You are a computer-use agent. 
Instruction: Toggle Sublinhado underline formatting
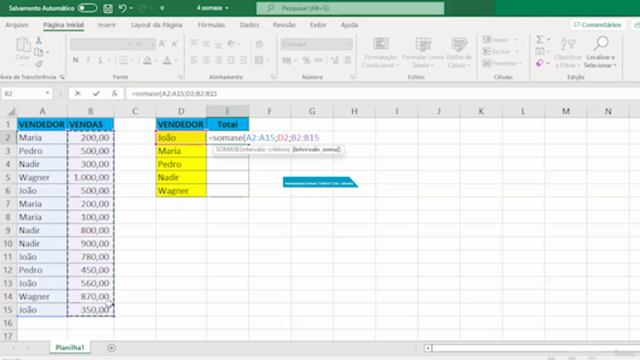click(100, 60)
